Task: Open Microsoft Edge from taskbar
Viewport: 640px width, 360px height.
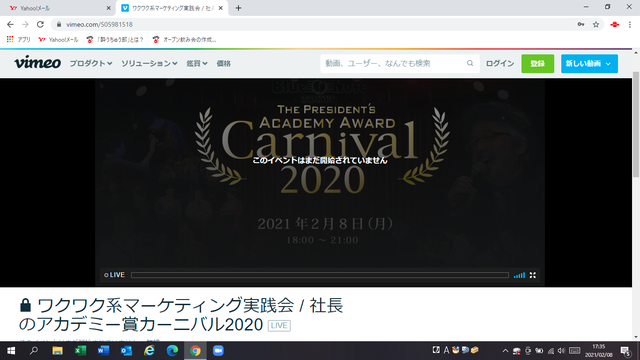Action: click(x=172, y=351)
